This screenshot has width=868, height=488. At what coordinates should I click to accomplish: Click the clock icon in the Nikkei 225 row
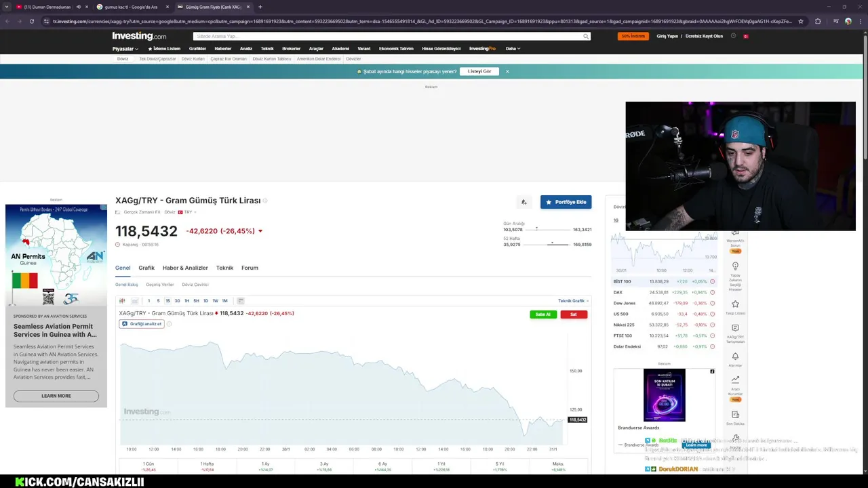click(712, 325)
